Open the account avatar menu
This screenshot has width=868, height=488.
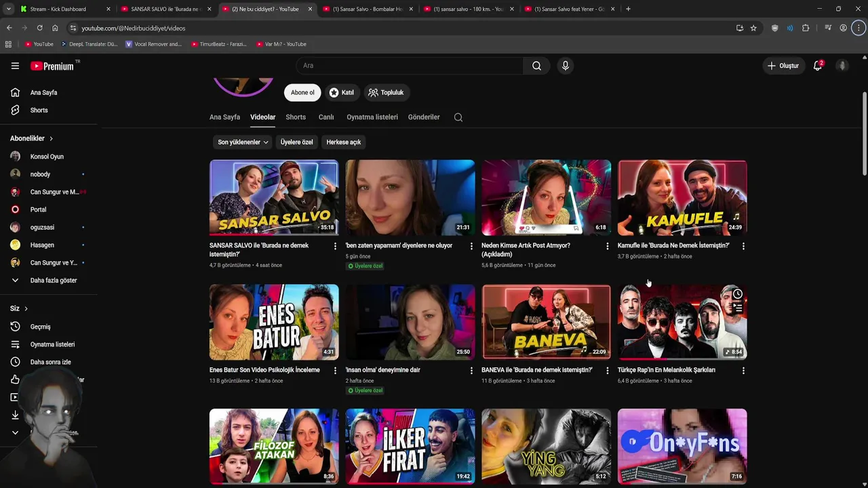pos(842,66)
